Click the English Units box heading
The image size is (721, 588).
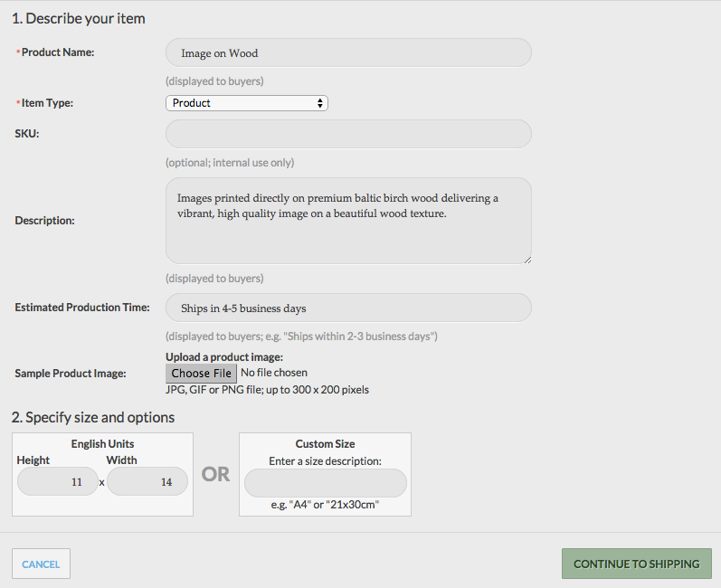(x=102, y=443)
